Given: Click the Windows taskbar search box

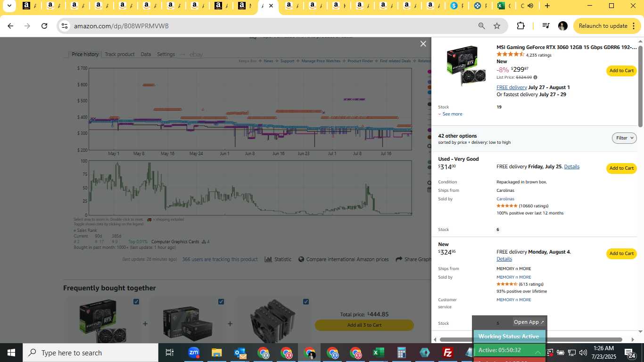Looking at the screenshot, I should coord(91,353).
